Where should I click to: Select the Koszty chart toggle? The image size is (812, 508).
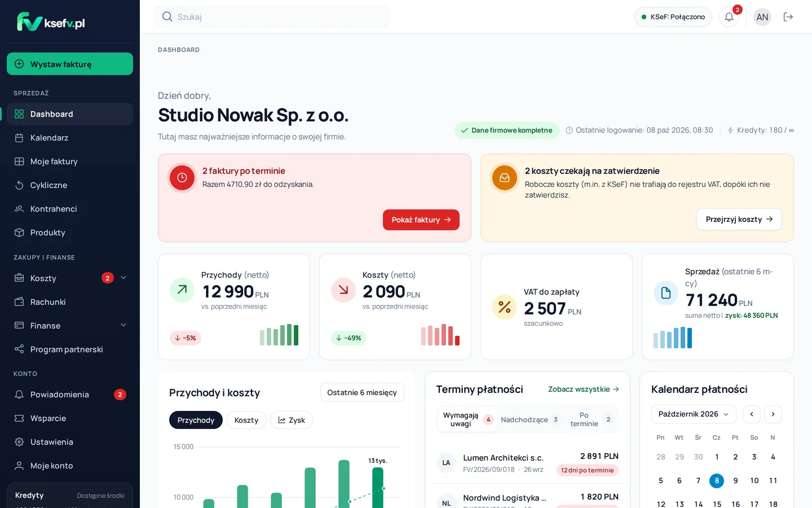click(246, 420)
